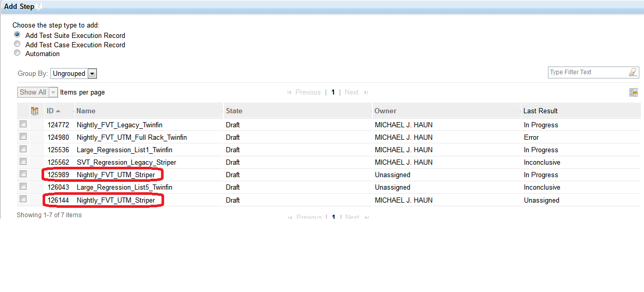Click the SVT_Regression_Legacy_Striper name
644x292 pixels.
127,162
